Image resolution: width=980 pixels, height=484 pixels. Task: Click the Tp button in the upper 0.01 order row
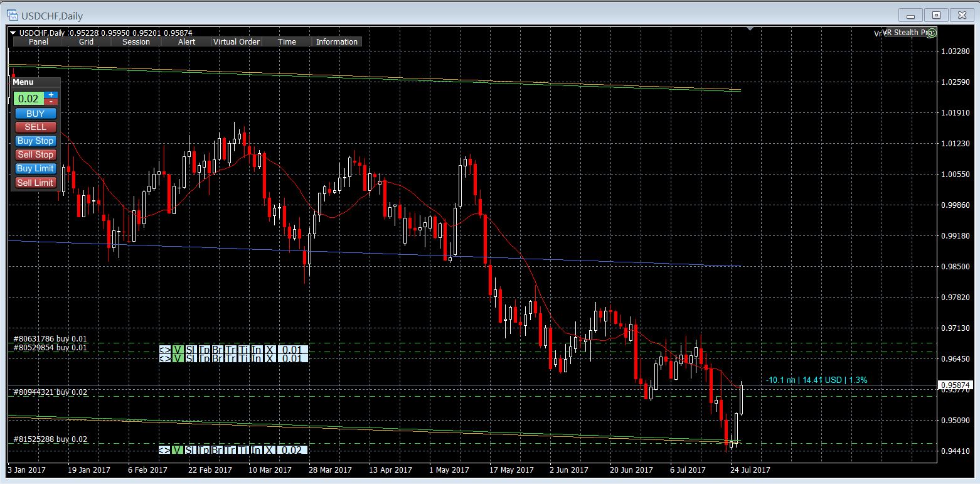[x=205, y=350]
